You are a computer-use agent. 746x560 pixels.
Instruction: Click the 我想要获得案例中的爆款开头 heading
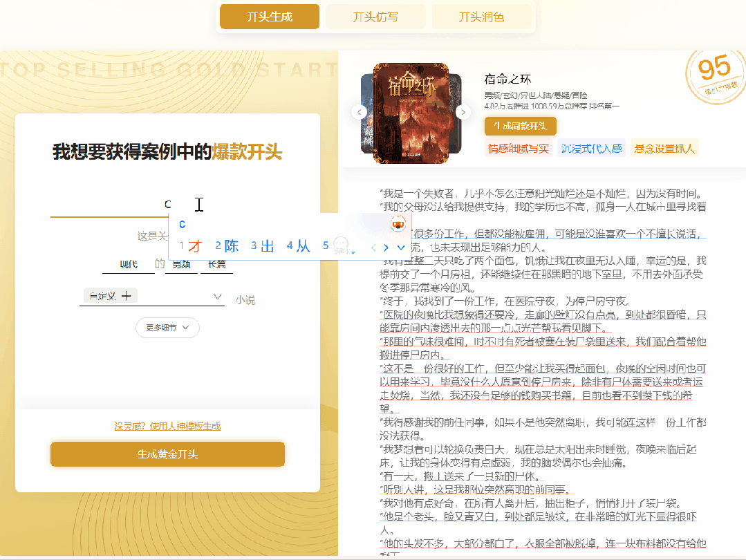pyautogui.click(x=167, y=152)
